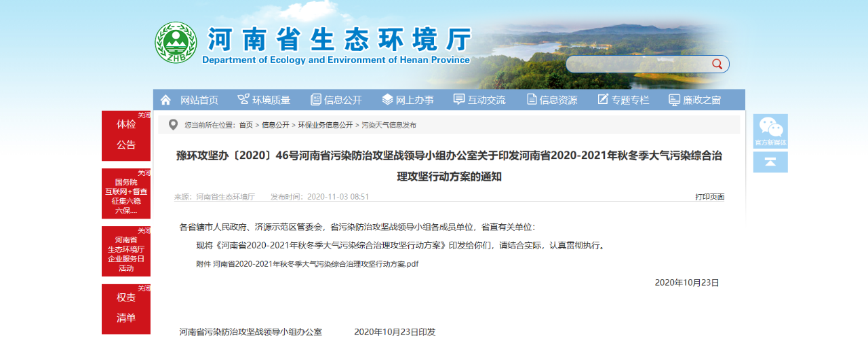
Task: Click the 互动交流 chat bubble icon
Action: 459,100
